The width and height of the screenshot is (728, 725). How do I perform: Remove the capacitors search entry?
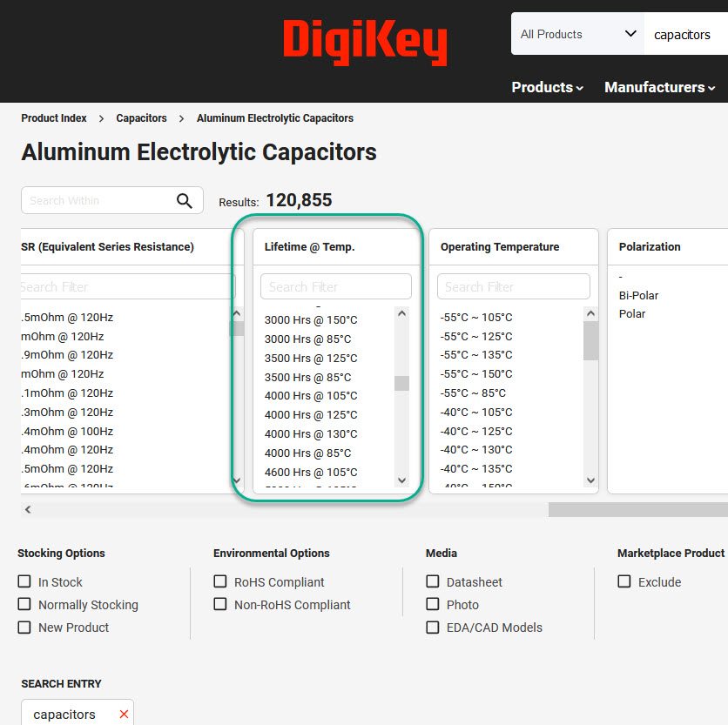124,714
